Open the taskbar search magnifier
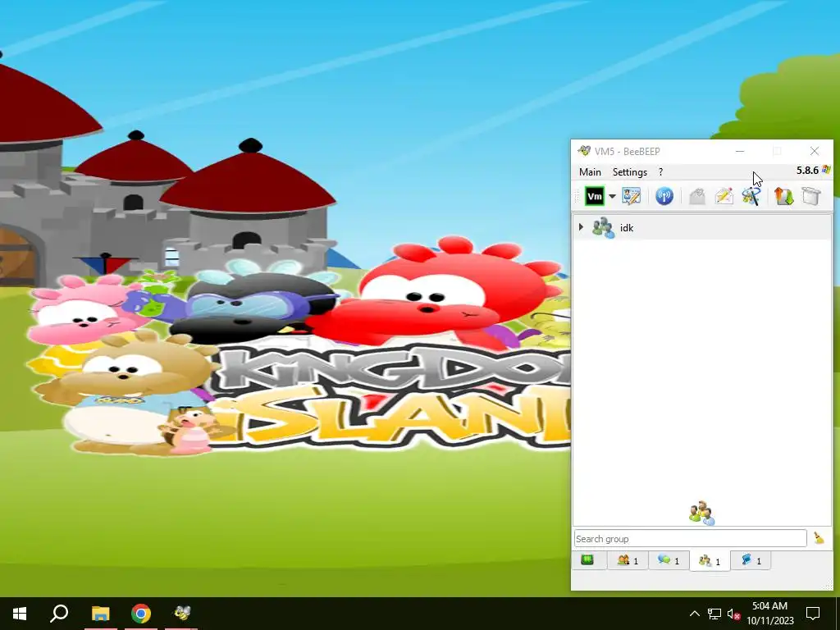 59,614
